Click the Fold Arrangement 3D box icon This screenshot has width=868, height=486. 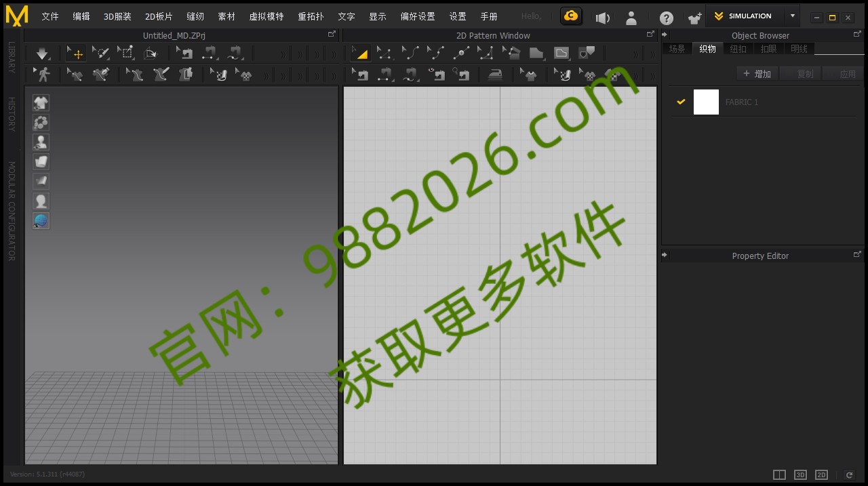[151, 54]
